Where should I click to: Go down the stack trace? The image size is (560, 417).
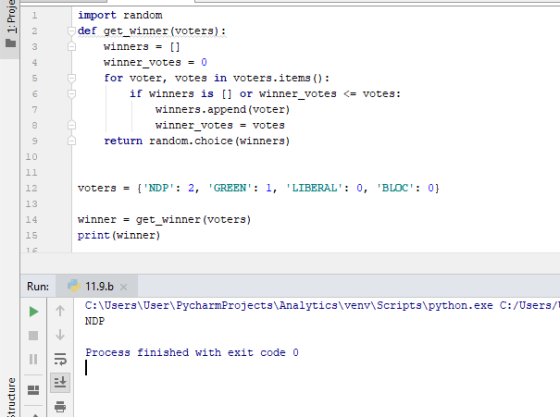point(60,335)
